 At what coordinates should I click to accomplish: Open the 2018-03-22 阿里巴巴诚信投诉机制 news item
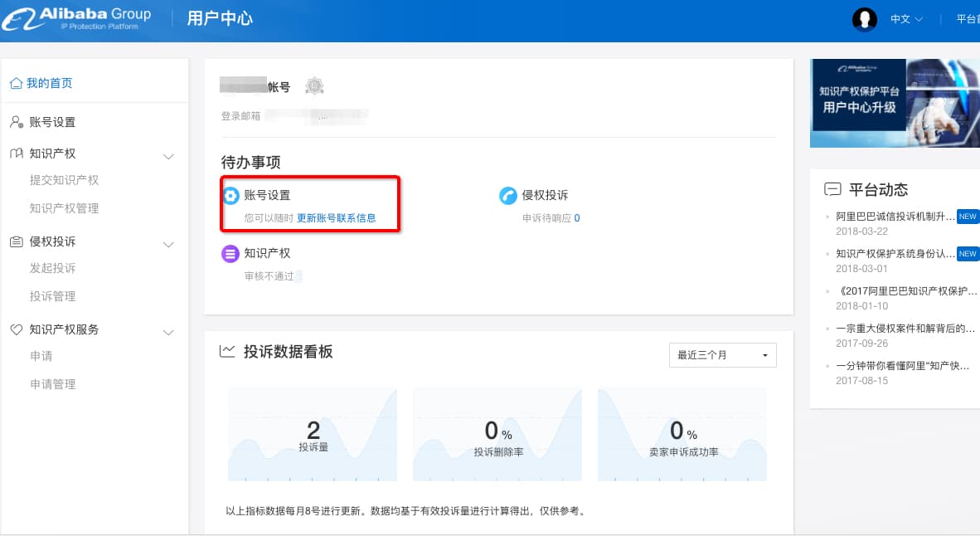895,217
